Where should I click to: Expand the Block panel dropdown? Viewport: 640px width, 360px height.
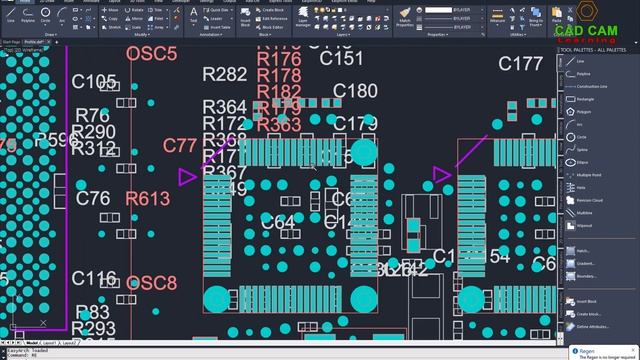[x=265, y=35]
